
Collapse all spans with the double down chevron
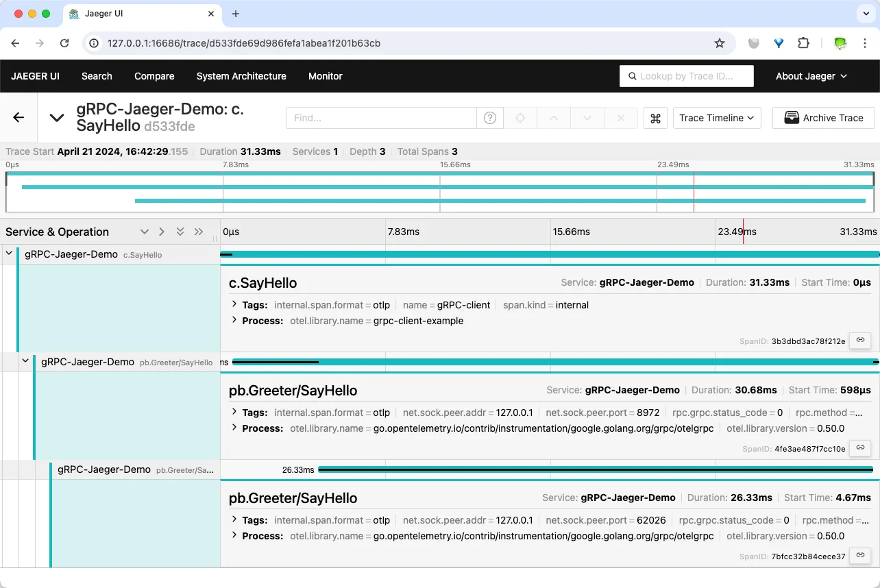point(180,232)
